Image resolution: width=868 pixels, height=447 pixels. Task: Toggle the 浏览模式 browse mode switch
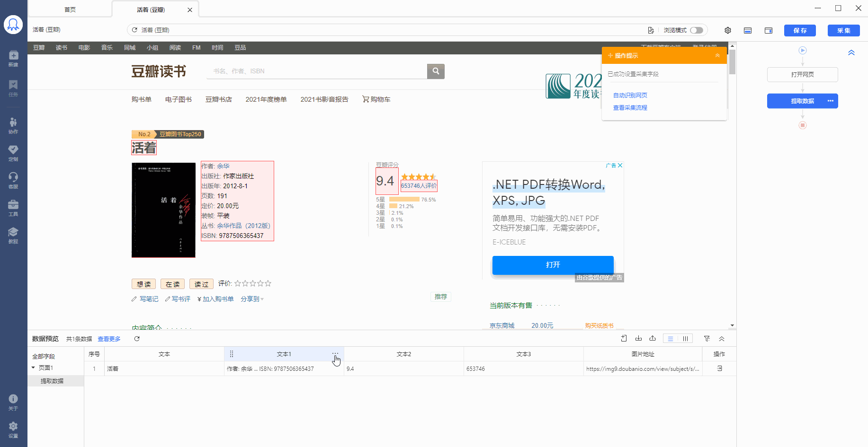tap(697, 30)
